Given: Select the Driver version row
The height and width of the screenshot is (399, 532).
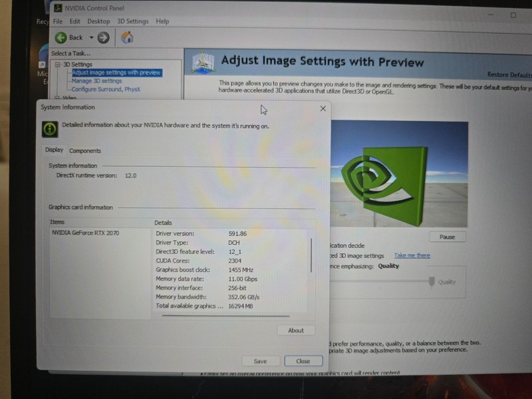Looking at the screenshot, I should pyautogui.click(x=231, y=233).
